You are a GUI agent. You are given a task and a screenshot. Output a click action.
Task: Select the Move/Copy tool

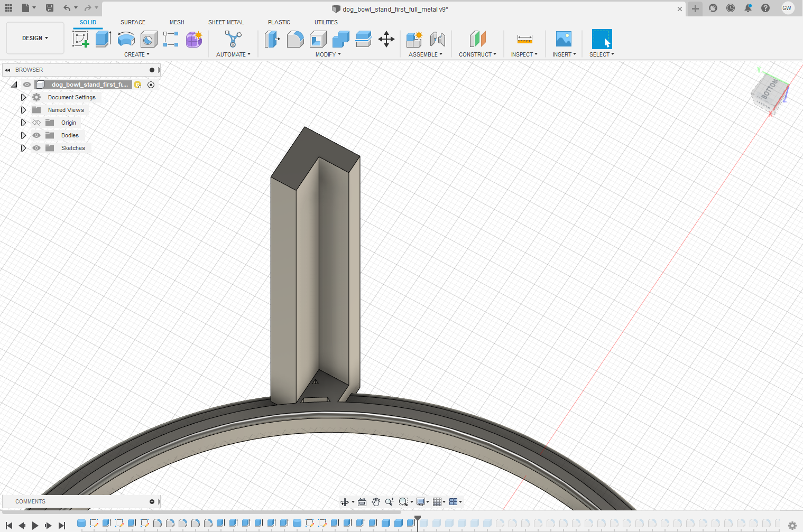coord(386,39)
